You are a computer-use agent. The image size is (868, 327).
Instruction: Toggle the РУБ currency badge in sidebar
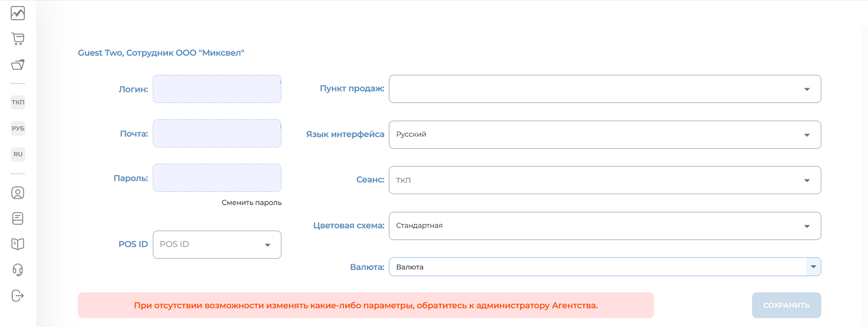click(18, 128)
